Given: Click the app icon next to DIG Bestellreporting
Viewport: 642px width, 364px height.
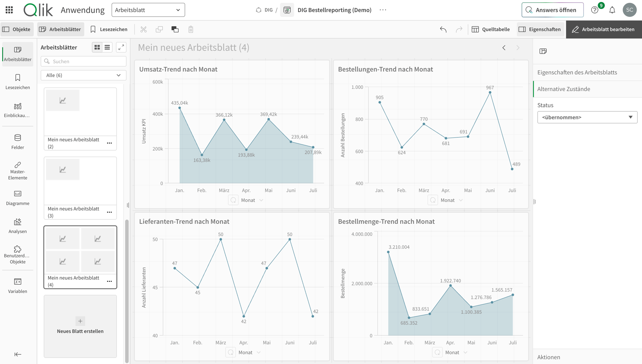Looking at the screenshot, I should [x=287, y=10].
